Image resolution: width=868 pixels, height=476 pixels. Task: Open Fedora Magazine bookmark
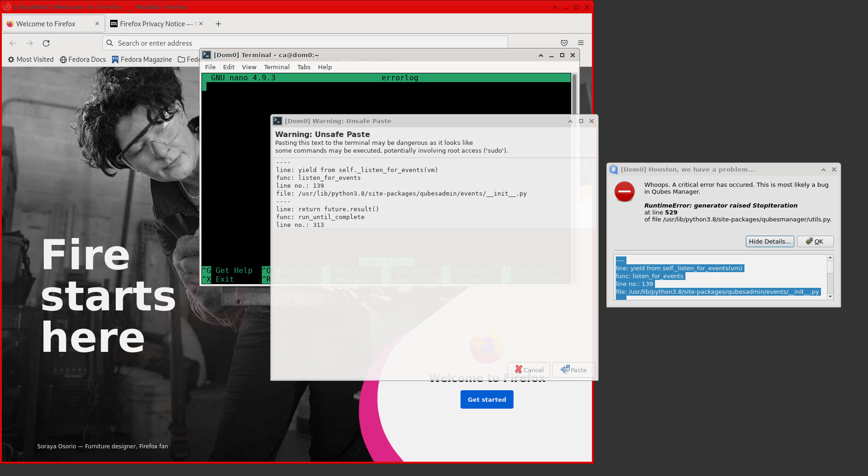142,59
